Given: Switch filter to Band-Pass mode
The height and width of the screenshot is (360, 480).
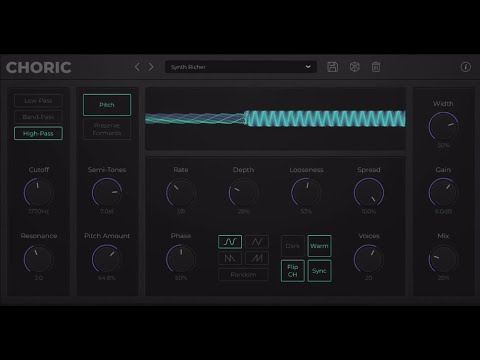Looking at the screenshot, I should point(38,117).
